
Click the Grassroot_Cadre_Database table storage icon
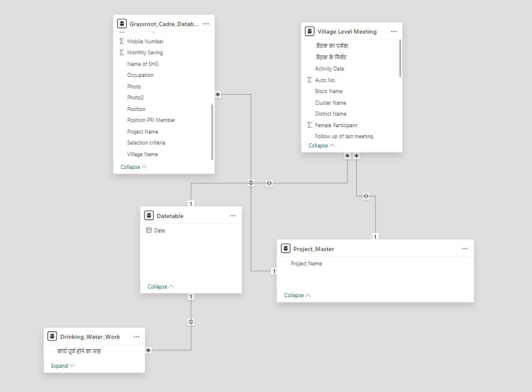click(x=122, y=24)
